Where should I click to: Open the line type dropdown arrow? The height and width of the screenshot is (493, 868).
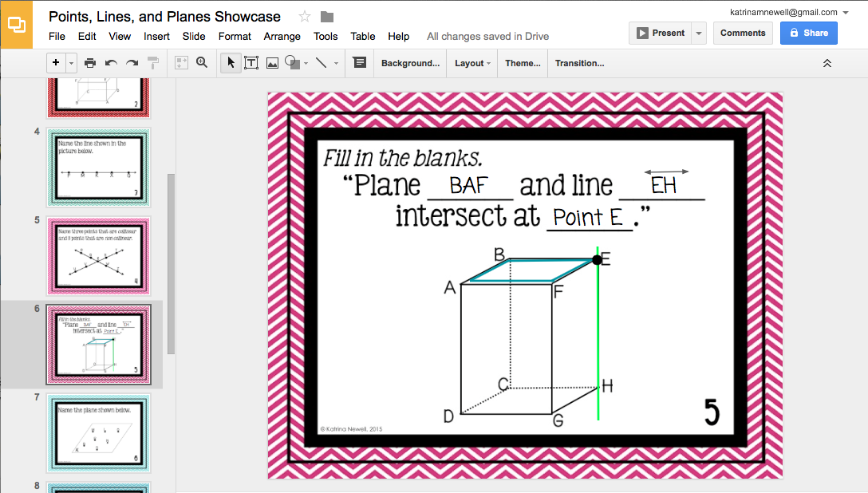tap(336, 64)
